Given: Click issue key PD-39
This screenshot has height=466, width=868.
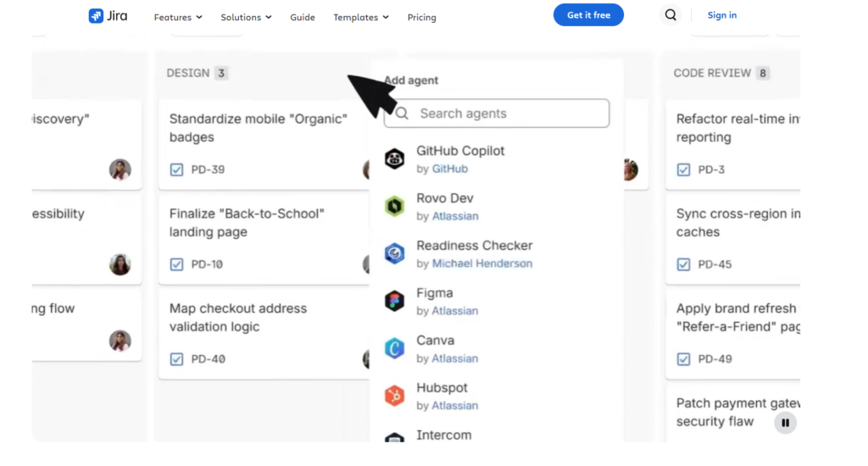Looking at the screenshot, I should coord(208,169).
